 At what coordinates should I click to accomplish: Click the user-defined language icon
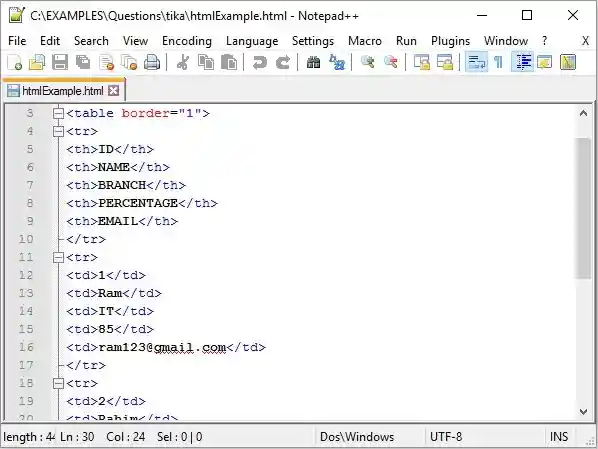[545, 62]
